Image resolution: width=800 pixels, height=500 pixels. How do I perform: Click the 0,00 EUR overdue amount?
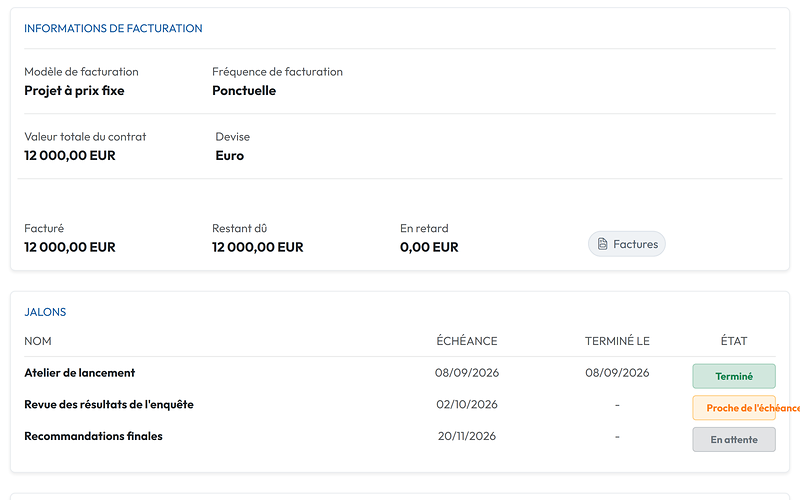click(429, 247)
